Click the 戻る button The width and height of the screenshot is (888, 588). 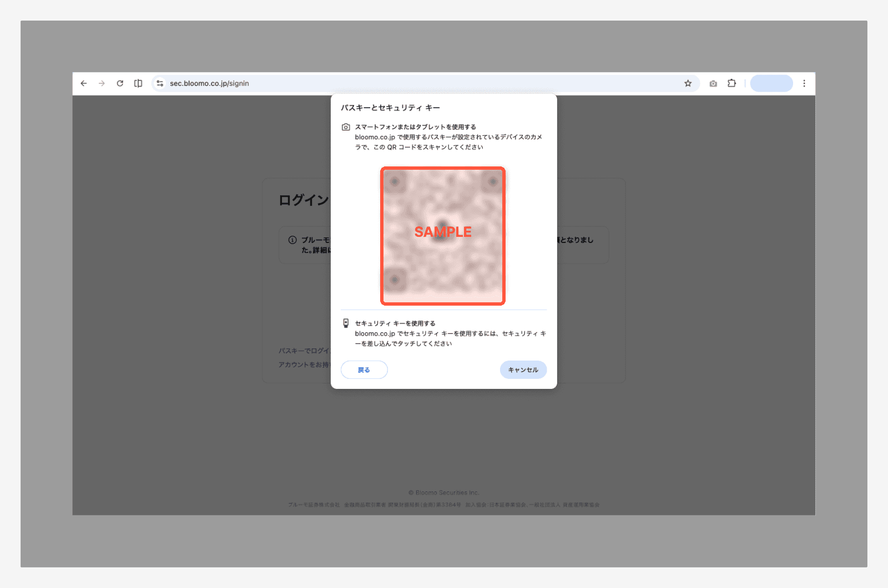(364, 369)
